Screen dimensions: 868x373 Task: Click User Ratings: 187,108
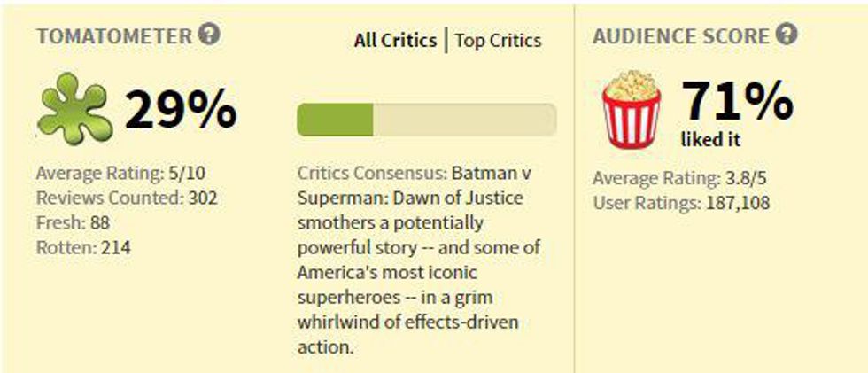pos(681,203)
